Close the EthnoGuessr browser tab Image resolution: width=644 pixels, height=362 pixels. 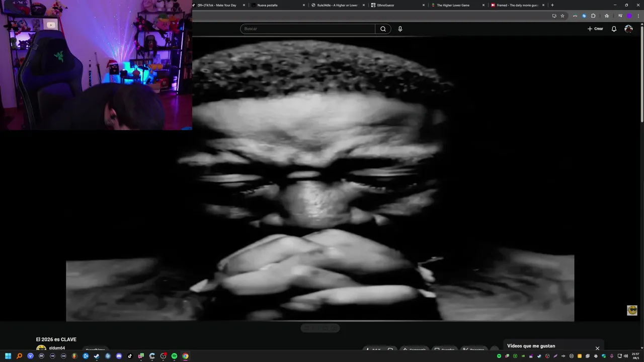click(x=423, y=5)
